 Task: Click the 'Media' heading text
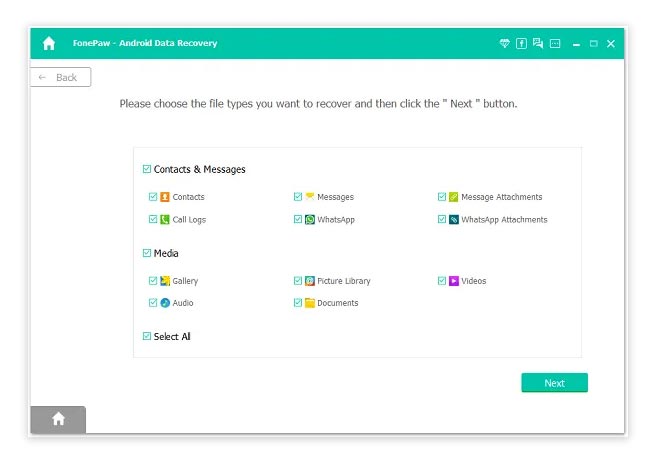pyautogui.click(x=166, y=253)
